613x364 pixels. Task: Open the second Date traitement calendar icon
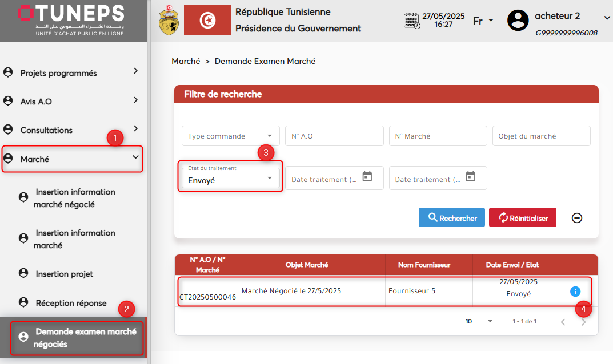tap(471, 177)
